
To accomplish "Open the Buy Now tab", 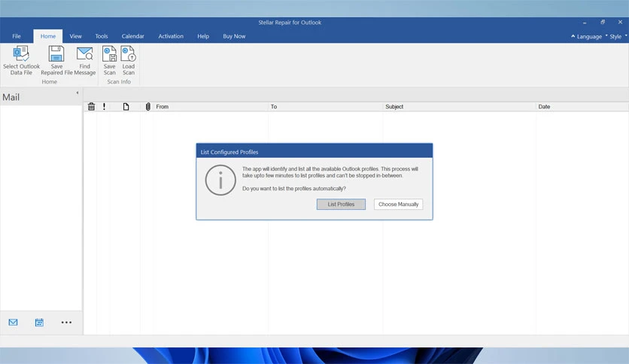I will point(234,36).
